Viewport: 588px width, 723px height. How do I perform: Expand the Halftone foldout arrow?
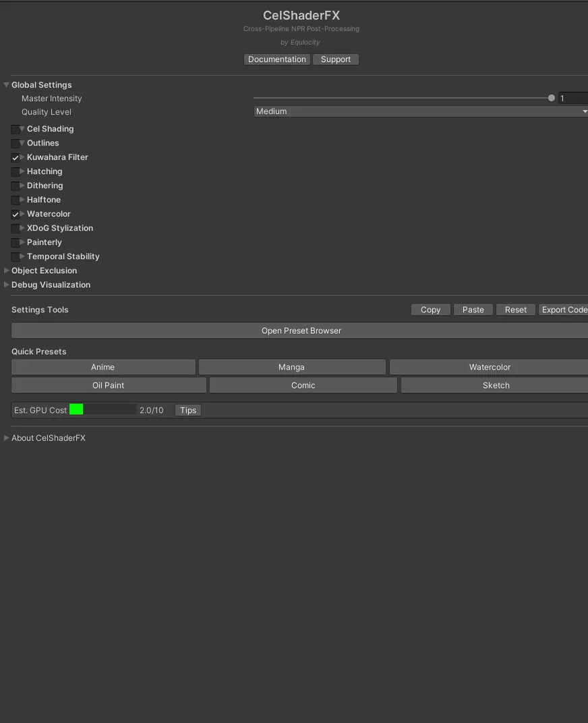click(22, 200)
